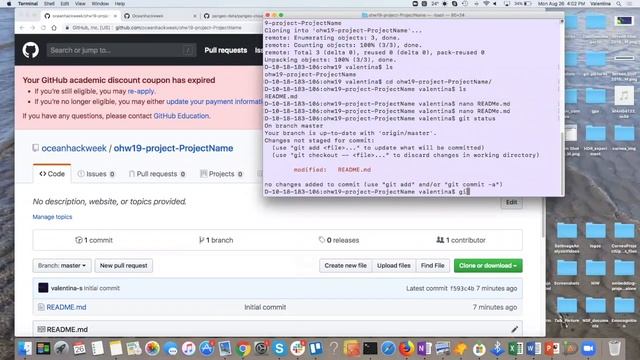Image resolution: width=640 pixels, height=360 pixels.
Task: Click GitHub Search or jump to field
Action: click(121, 50)
